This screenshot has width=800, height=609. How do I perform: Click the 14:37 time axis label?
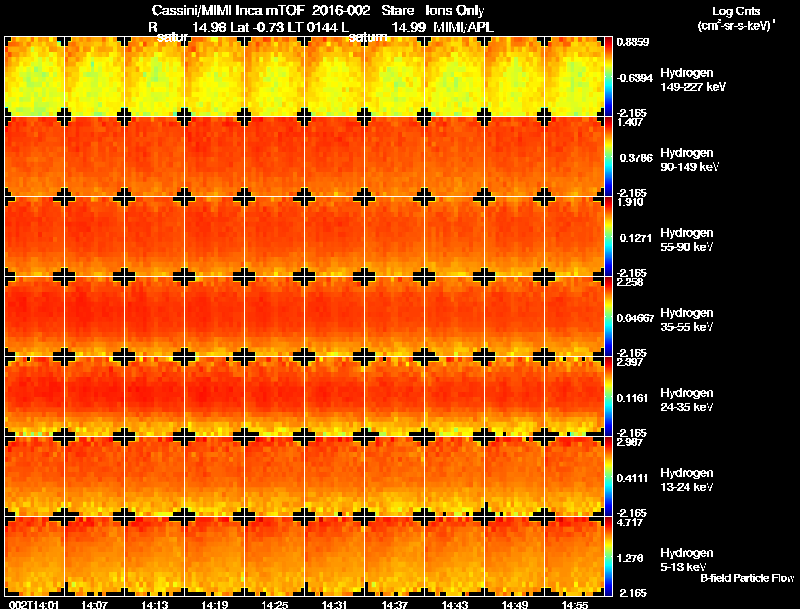pyautogui.click(x=394, y=605)
